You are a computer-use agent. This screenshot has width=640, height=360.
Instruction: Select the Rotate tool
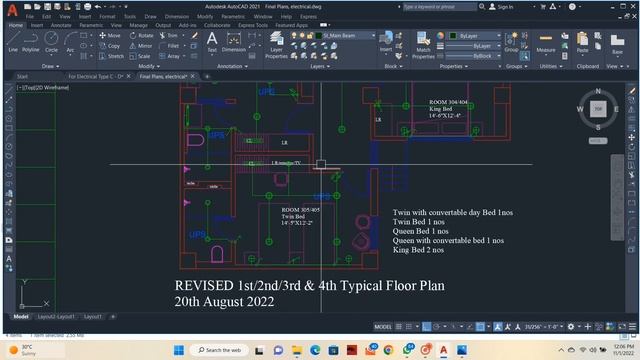pyautogui.click(x=141, y=36)
